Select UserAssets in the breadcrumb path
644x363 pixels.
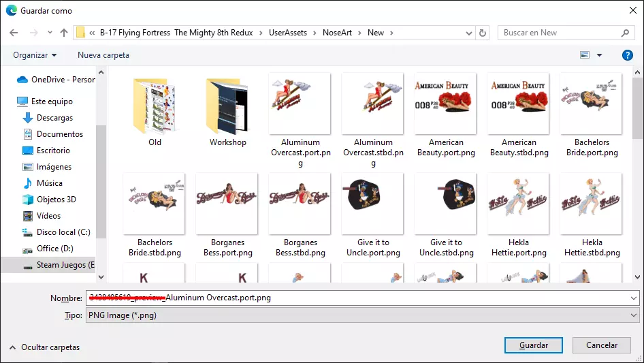288,33
